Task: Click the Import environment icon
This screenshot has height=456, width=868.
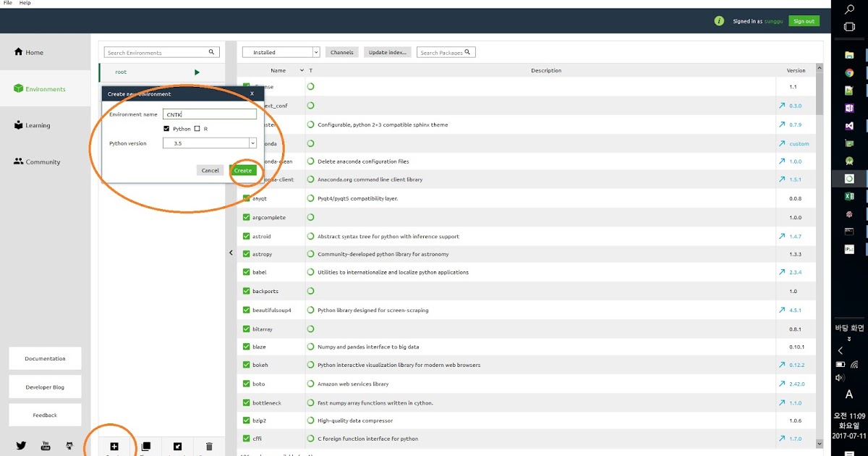Action: pyautogui.click(x=177, y=447)
